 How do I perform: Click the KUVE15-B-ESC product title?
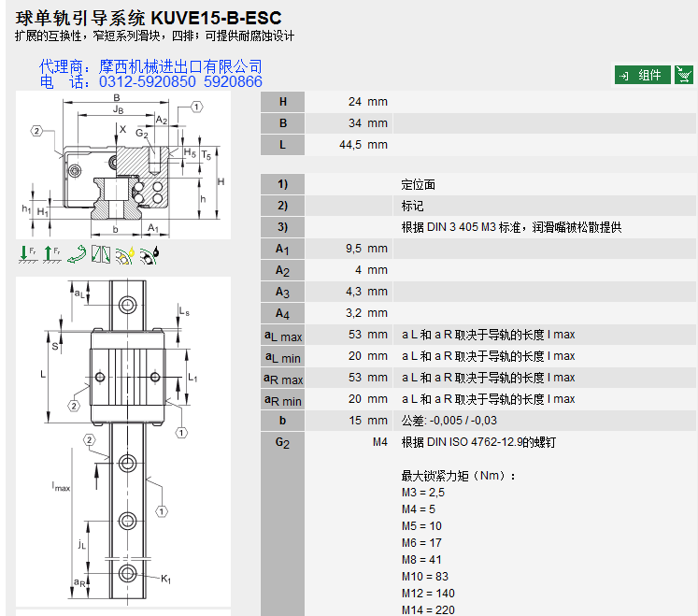[217, 18]
